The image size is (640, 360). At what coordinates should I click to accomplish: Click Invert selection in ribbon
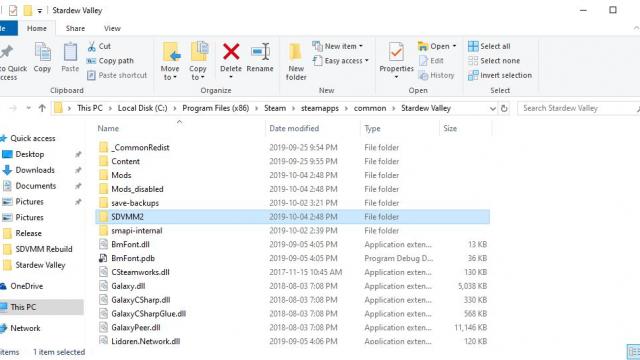(500, 75)
